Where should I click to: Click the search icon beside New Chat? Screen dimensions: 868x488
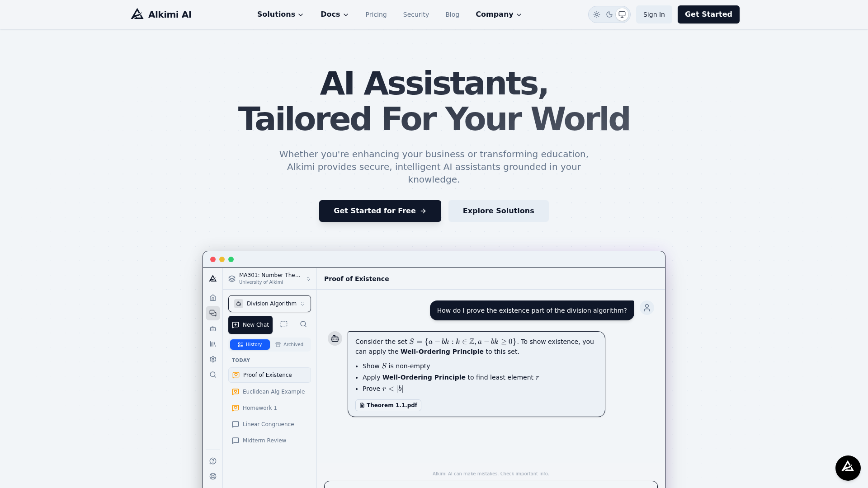pyautogui.click(x=303, y=324)
